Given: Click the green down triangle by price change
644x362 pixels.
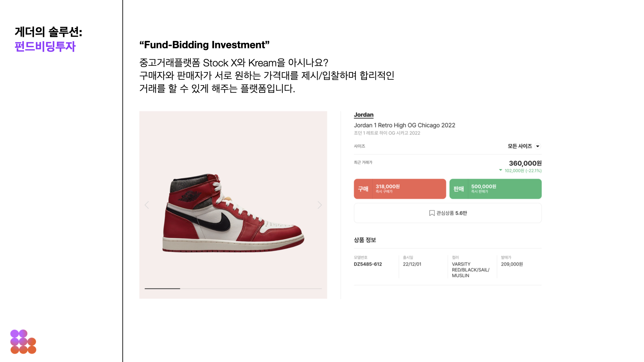Looking at the screenshot, I should pos(500,170).
